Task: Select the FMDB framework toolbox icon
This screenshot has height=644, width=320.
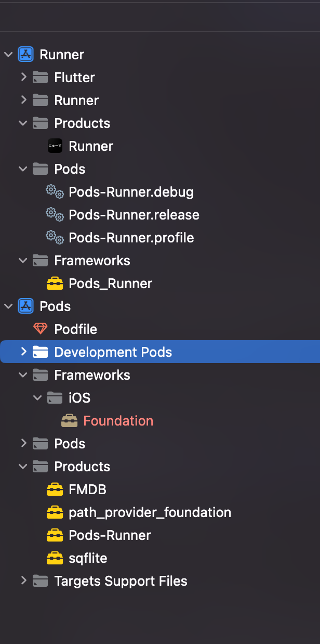Action: click(x=55, y=490)
